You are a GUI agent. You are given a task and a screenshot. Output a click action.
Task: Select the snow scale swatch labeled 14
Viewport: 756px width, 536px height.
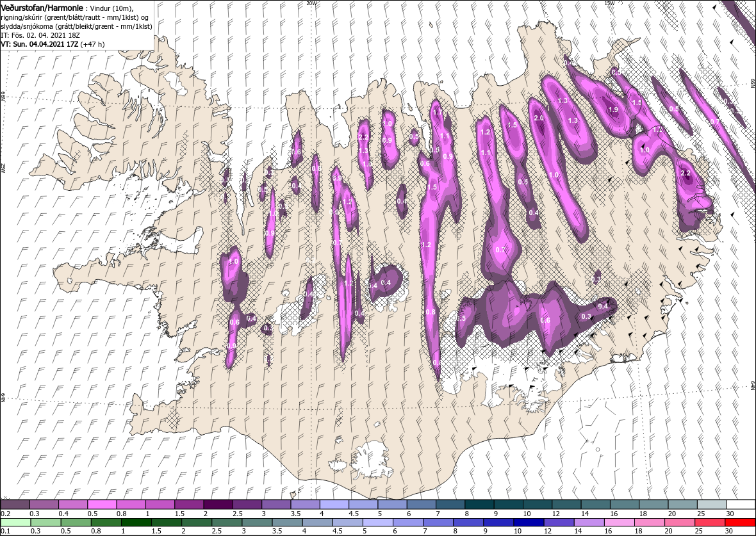(596, 504)
